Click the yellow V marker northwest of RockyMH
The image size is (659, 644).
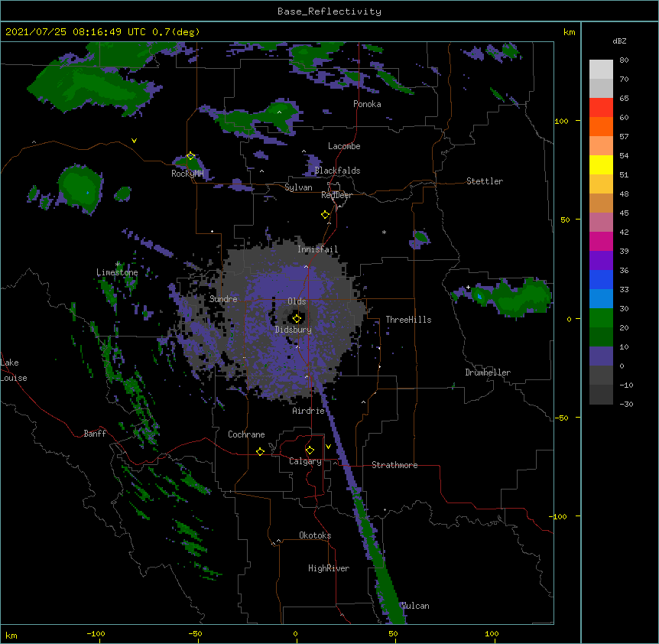tap(134, 141)
